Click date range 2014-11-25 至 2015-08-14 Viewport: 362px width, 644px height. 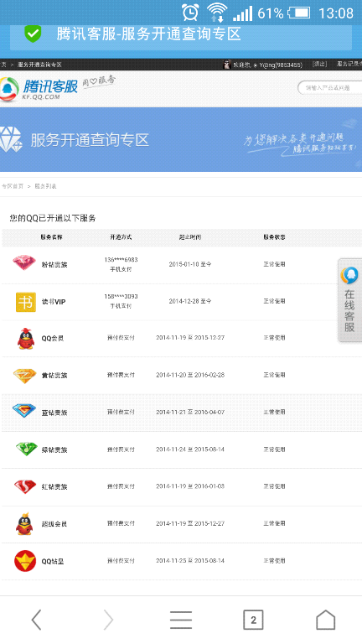190,561
